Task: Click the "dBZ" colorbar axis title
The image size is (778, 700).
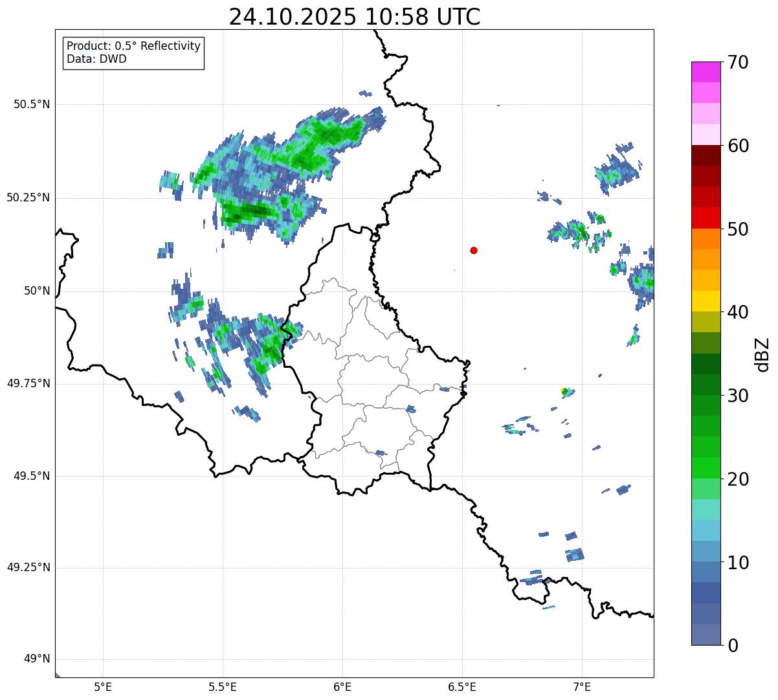Action: click(762, 354)
